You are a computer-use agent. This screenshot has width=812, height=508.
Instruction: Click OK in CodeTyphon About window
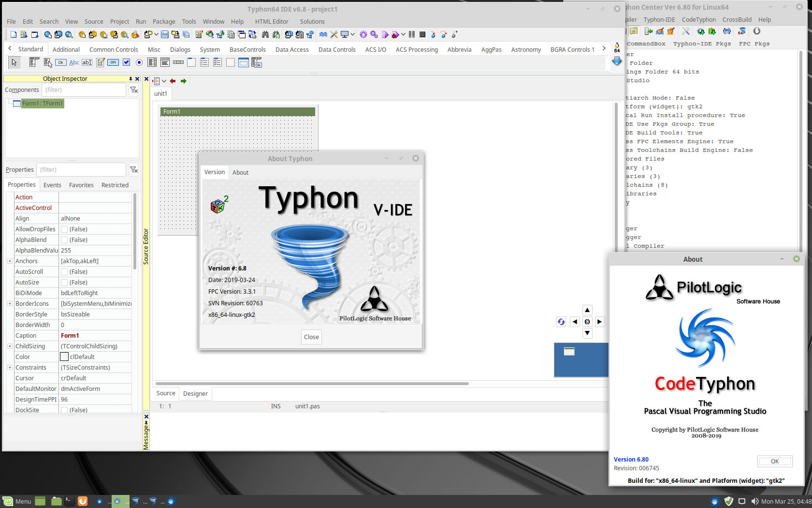click(775, 461)
